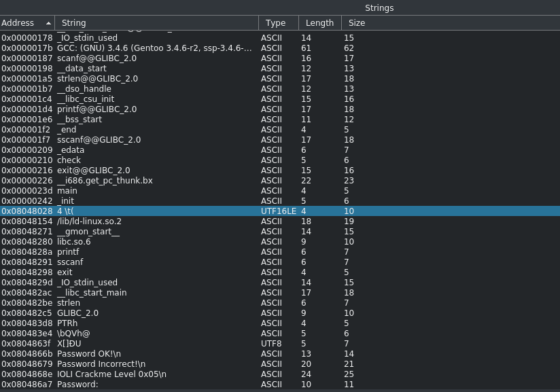Select the highlighted UTF16LE row 0x08048028

pos(280,211)
